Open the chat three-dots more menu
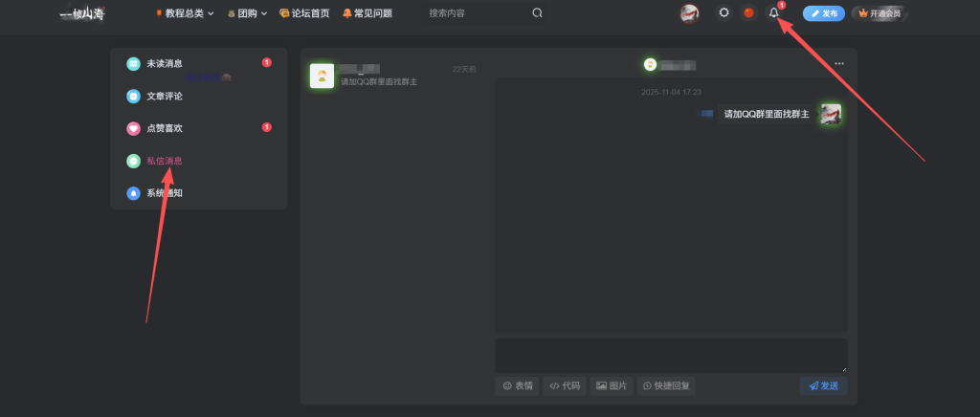Image resolution: width=980 pixels, height=417 pixels. 839,64
